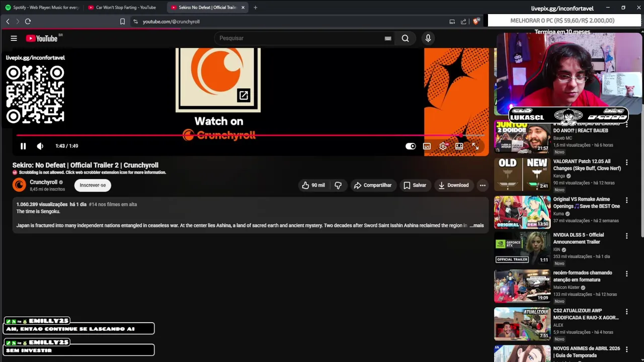Open more actions menu beside Download
The image size is (644, 362).
click(482, 185)
